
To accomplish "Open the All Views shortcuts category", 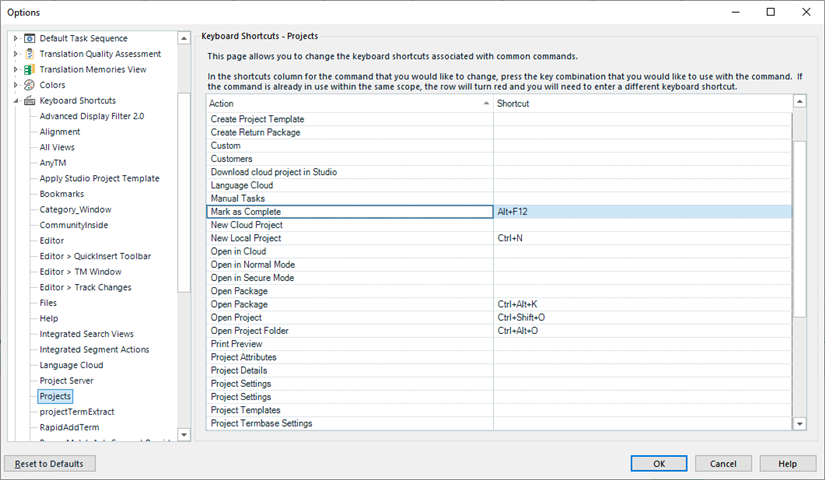I will [57, 147].
